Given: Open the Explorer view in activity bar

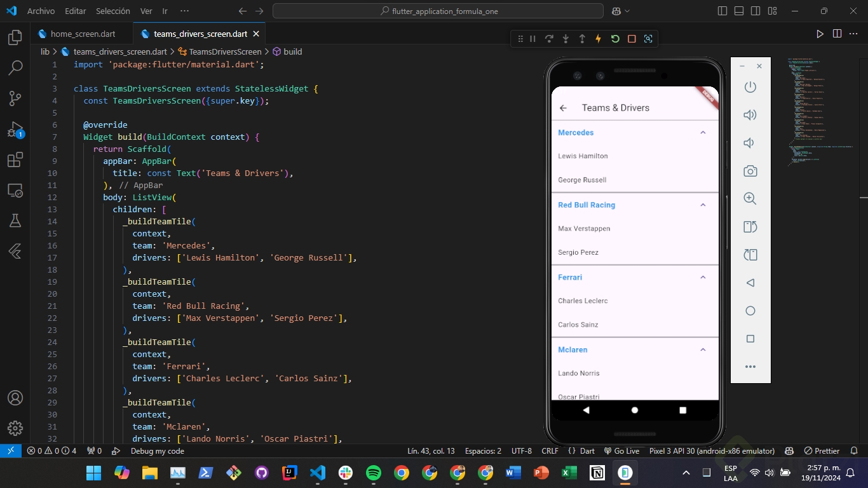Looking at the screenshot, I should point(15,37).
